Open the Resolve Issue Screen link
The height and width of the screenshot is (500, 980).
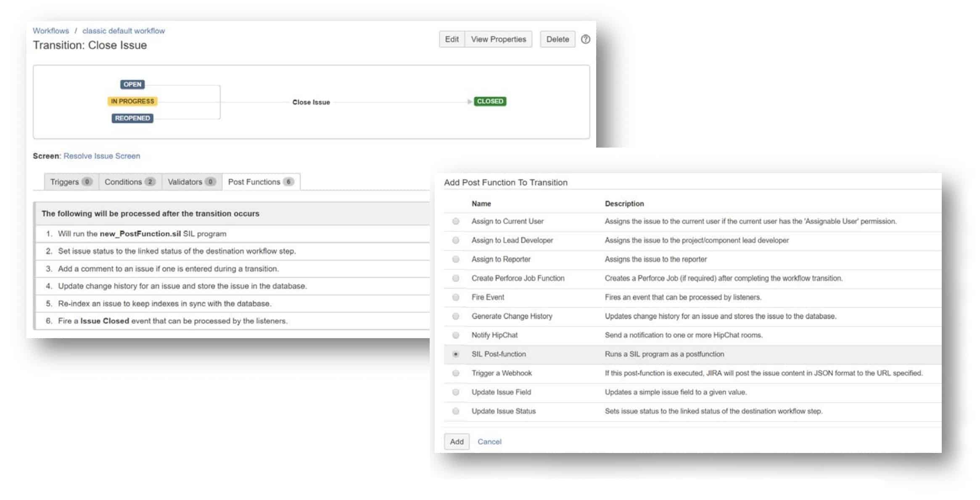(x=101, y=156)
